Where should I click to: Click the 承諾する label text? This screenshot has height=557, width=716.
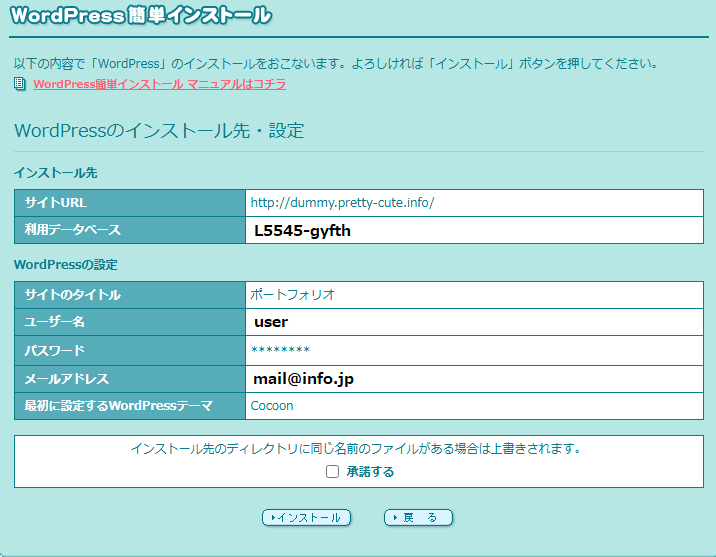(x=370, y=472)
